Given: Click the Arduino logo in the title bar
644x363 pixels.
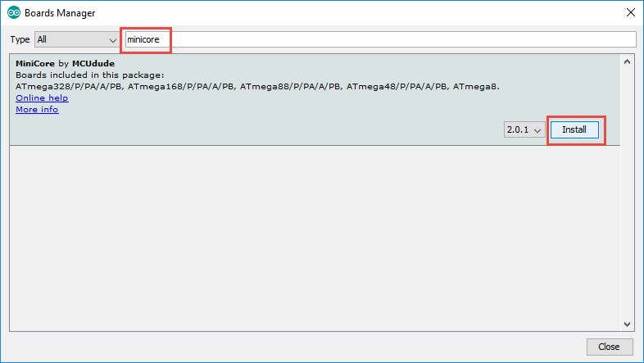Looking at the screenshot, I should pos(14,13).
